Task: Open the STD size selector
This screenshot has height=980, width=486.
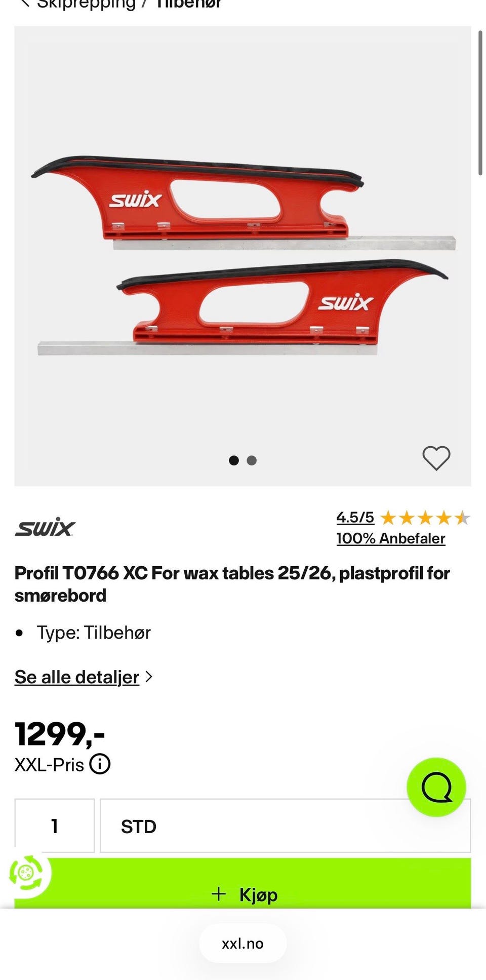Action: 286,826
